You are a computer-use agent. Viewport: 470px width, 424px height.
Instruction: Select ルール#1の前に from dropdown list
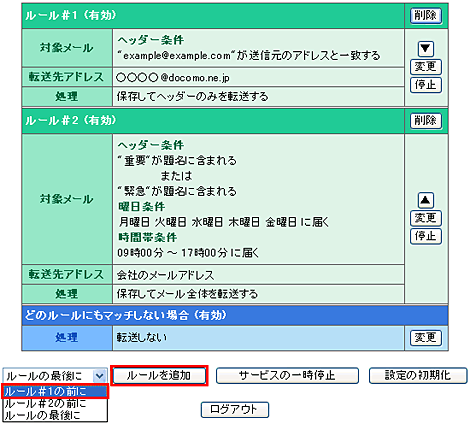point(55,392)
